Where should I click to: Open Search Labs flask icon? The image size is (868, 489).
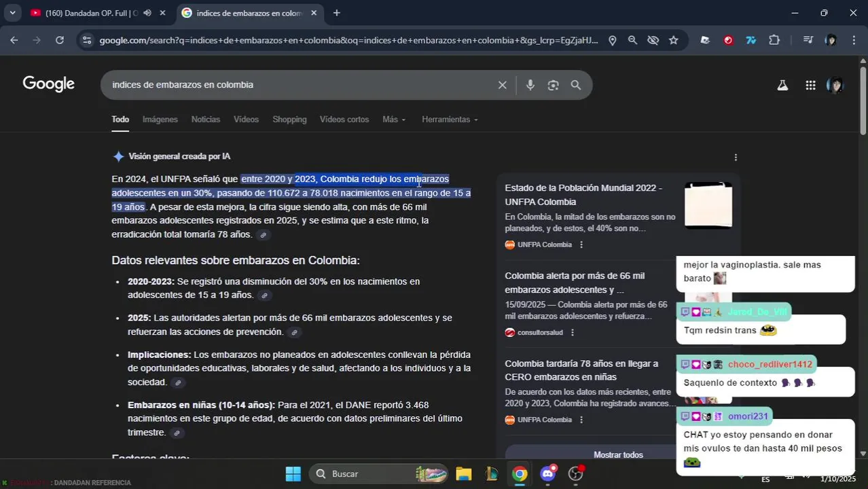[782, 85]
